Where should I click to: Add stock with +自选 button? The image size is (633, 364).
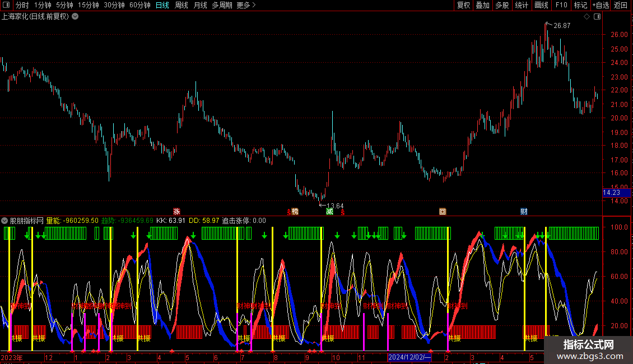click(601, 5)
